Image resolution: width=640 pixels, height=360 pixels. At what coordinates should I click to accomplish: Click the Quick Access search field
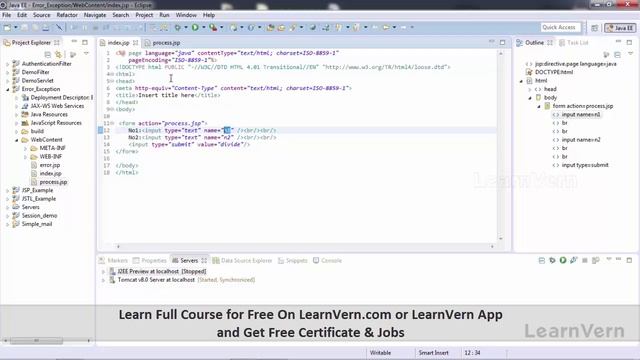559,27
